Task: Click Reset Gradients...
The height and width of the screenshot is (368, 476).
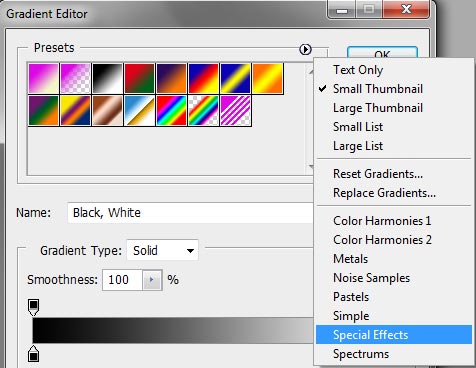Action: click(394, 174)
